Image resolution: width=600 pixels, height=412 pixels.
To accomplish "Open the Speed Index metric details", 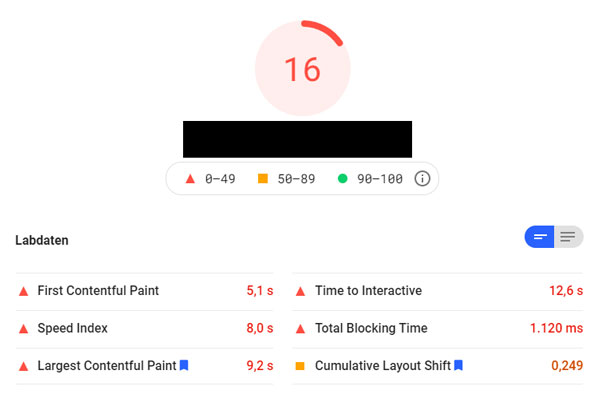I will (72, 328).
